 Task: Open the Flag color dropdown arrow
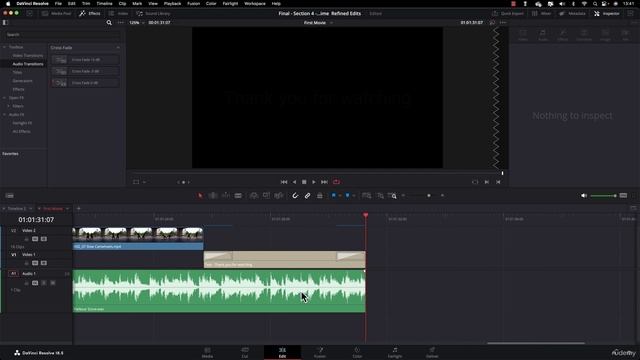(x=340, y=196)
